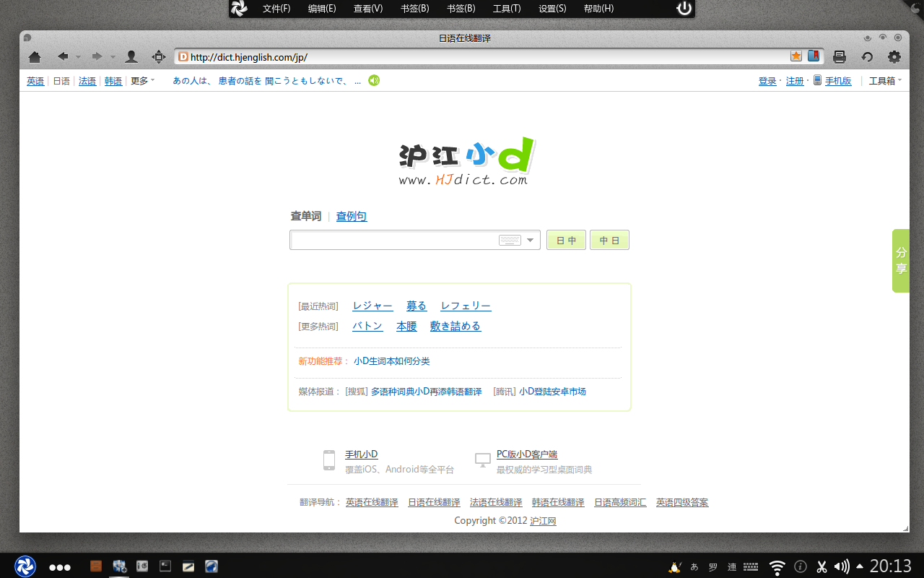The image size is (924, 578).
Task: Click the scissors clipboard tray icon
Action: coord(821,566)
